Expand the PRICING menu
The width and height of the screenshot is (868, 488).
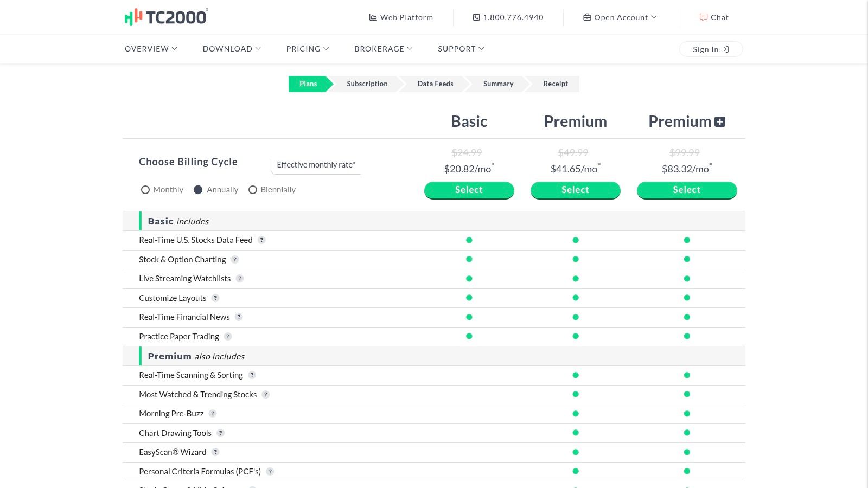click(x=308, y=49)
